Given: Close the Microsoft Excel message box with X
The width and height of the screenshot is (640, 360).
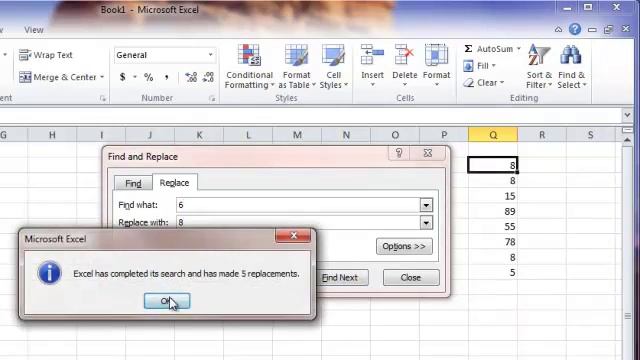Looking at the screenshot, I should tap(293, 236).
